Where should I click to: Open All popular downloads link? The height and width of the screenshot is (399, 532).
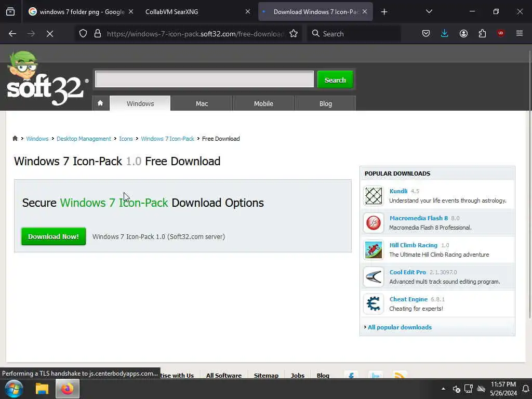tap(400, 327)
